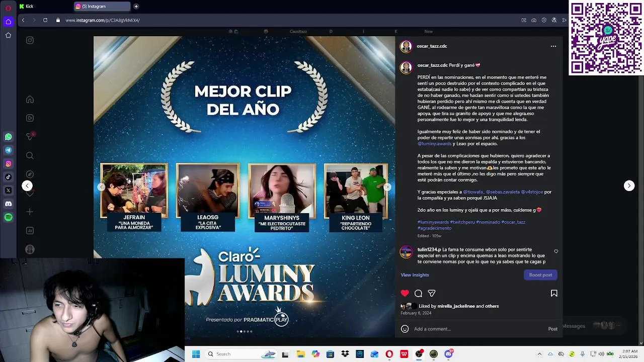This screenshot has height=362, width=644.
Task: Open the Opera main menu logo
Action: [x=8, y=8]
